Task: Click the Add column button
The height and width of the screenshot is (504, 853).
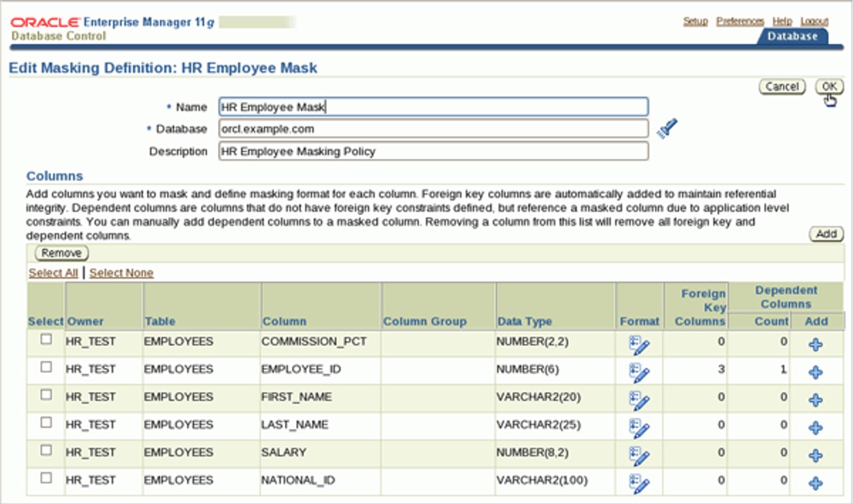Action: point(826,234)
